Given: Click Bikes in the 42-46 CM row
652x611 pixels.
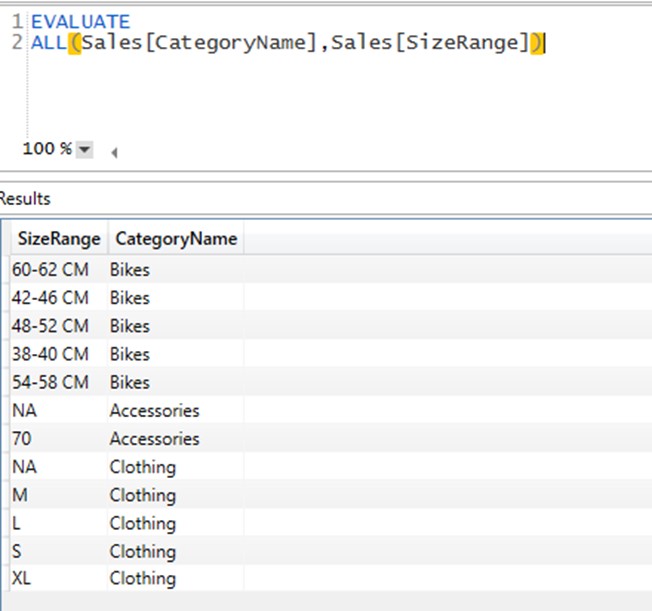Looking at the screenshot, I should click(130, 298).
